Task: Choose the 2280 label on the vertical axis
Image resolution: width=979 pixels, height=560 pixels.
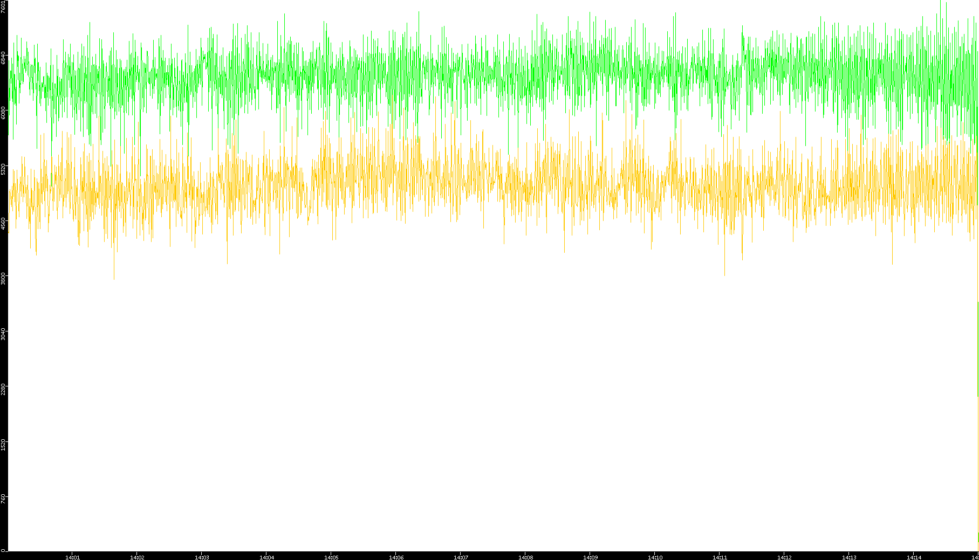Action: point(4,389)
